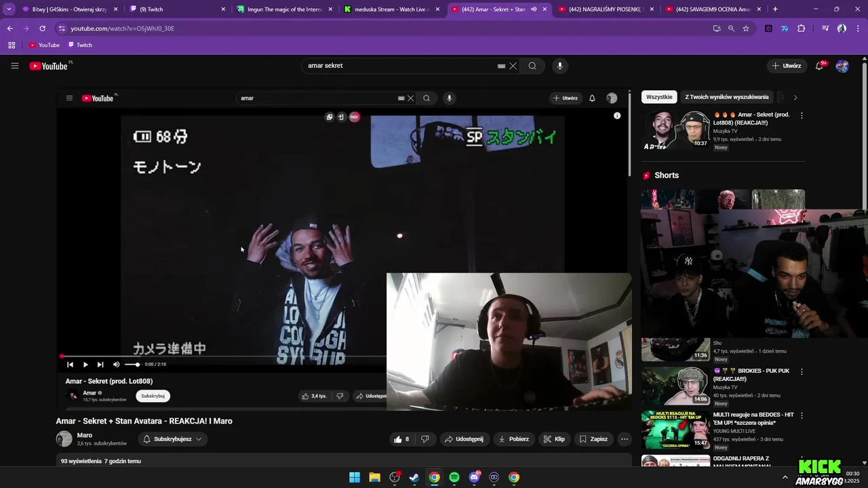Open the MULTI reaguje na BEDOES thumbnail

(675, 430)
